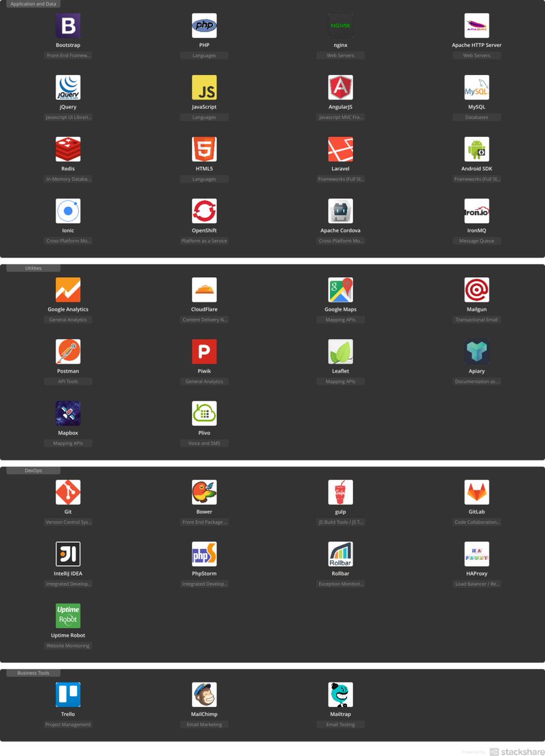Image resolution: width=545 pixels, height=756 pixels.
Task: Select the Git logo icon
Action: (68, 492)
